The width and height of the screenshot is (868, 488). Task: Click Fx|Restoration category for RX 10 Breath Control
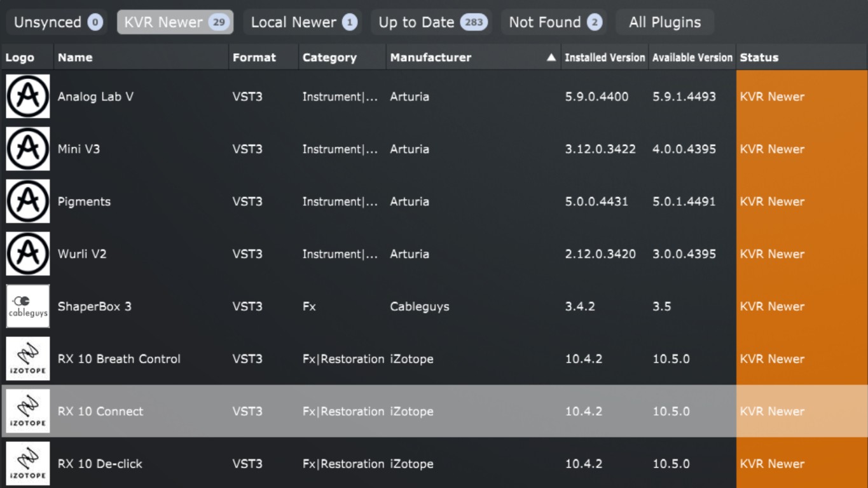click(343, 358)
